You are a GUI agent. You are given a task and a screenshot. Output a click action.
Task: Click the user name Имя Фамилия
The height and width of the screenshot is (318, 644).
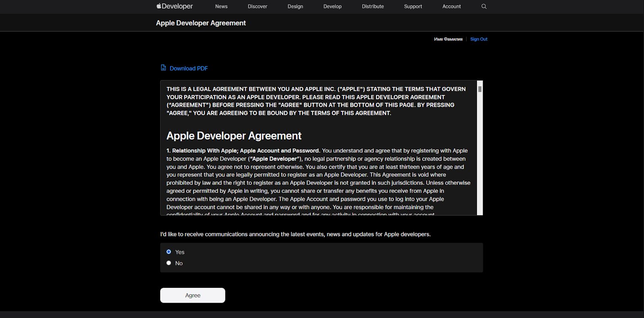point(448,39)
